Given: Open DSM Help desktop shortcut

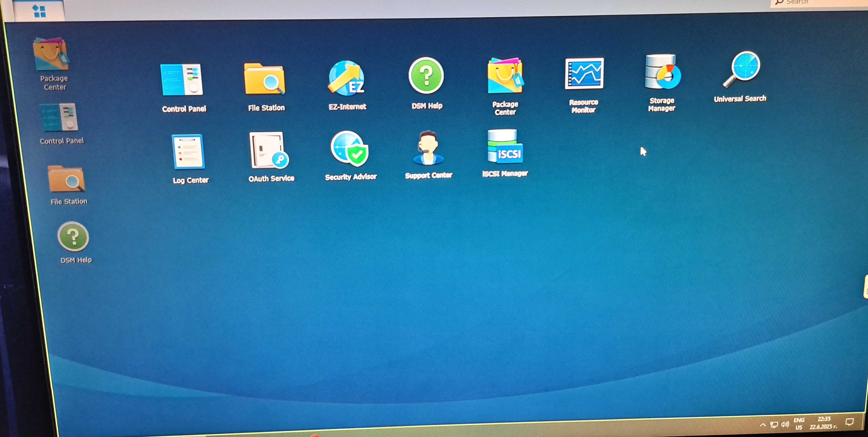Looking at the screenshot, I should pos(75,242).
